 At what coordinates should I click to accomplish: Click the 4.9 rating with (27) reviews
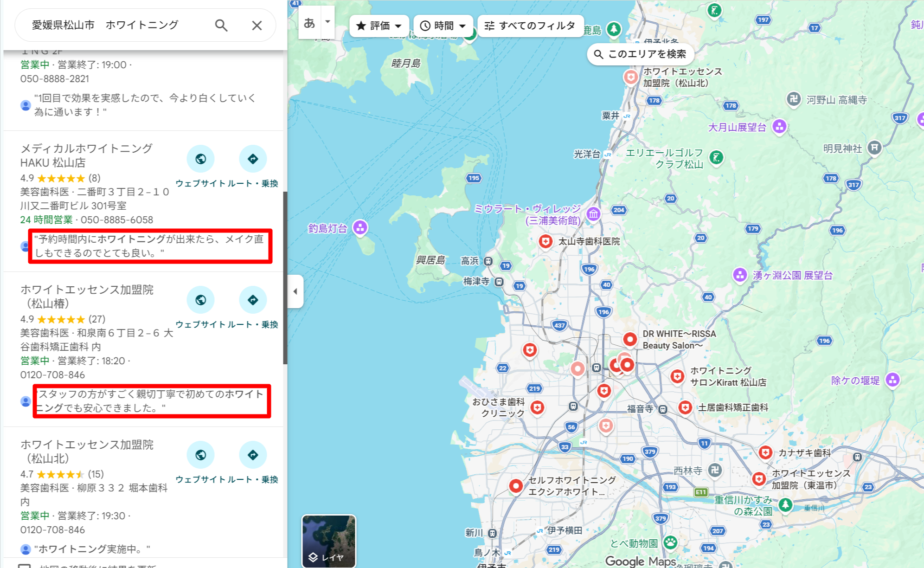point(63,319)
